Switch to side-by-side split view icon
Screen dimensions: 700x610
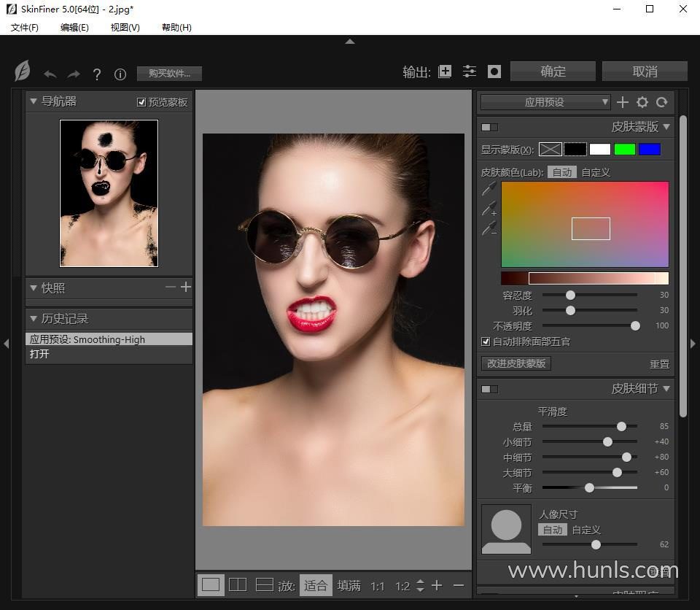tap(238, 584)
